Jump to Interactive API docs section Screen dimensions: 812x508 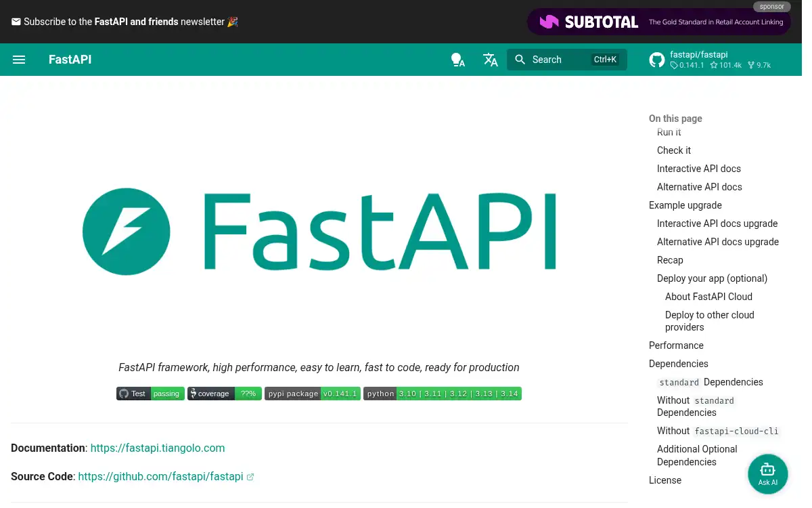pos(699,169)
